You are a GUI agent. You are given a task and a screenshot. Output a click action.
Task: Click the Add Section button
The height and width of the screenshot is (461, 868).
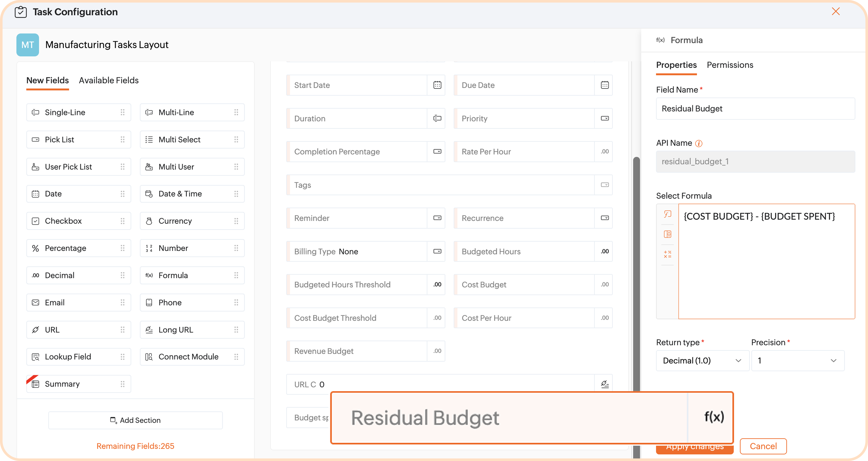(x=136, y=420)
